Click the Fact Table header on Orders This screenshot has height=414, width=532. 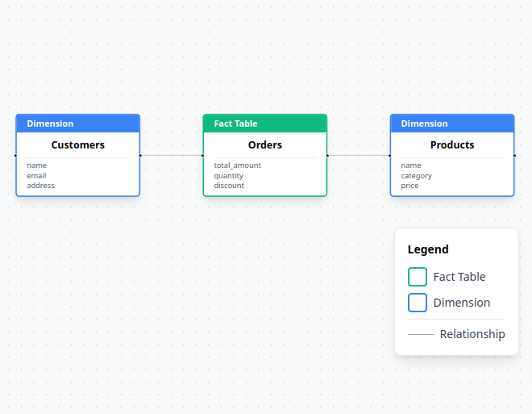(265, 123)
